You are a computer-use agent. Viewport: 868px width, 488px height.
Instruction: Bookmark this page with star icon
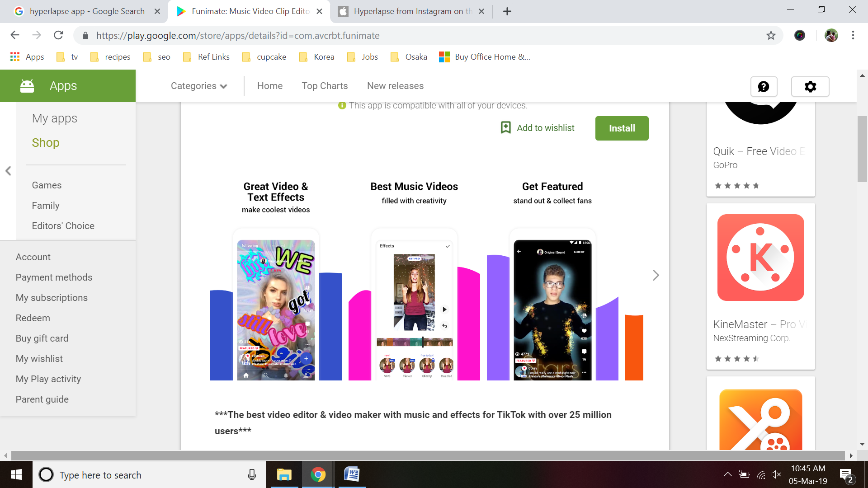(x=771, y=35)
